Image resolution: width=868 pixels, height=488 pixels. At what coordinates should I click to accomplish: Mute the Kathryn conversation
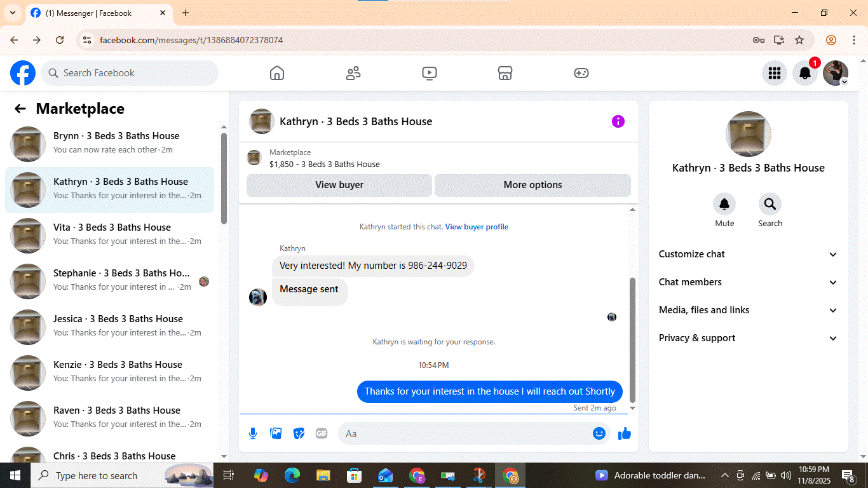724,204
